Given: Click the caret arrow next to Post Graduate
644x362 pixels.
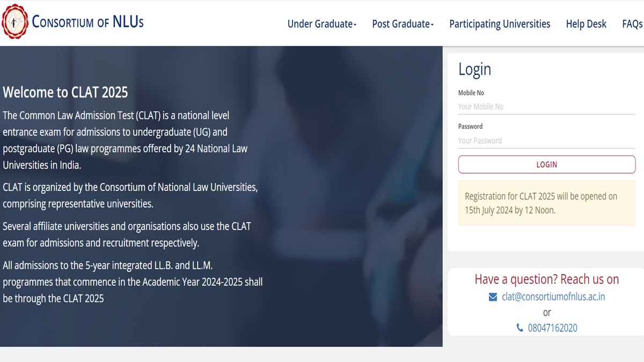Looking at the screenshot, I should pos(432,25).
